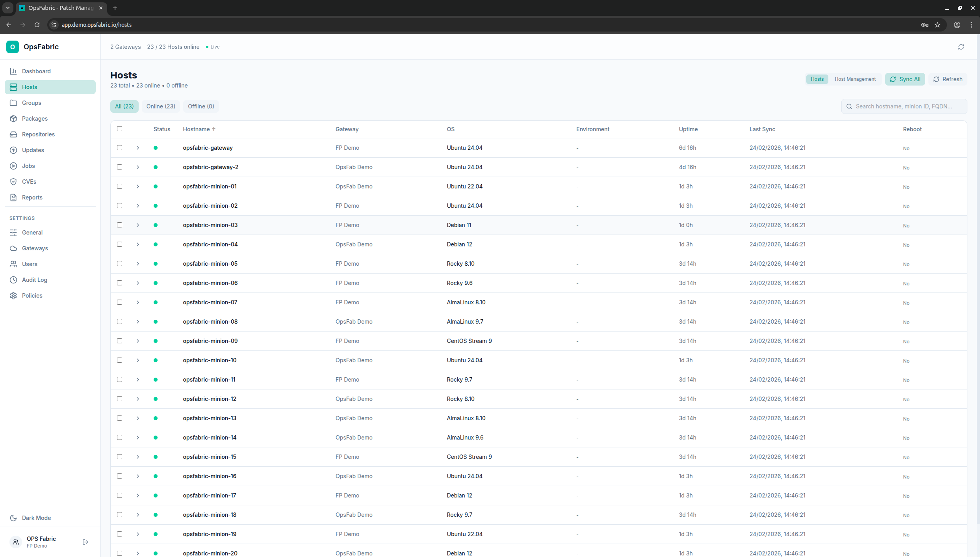
Task: Select the opsfabric-minion-03 row checkbox
Action: click(x=120, y=225)
